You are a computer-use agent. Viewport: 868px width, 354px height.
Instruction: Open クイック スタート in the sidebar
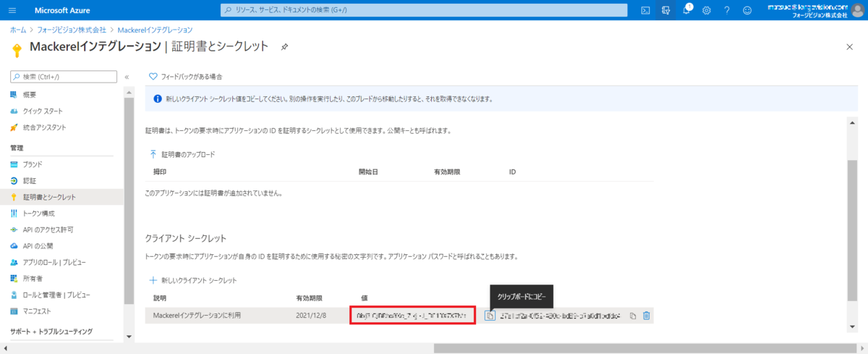pos(43,111)
